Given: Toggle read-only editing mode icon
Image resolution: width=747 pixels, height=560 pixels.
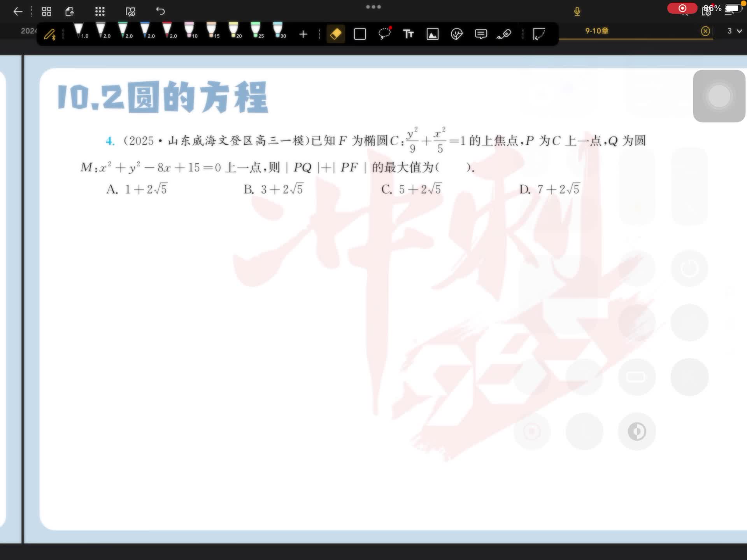Looking at the screenshot, I should (130, 11).
